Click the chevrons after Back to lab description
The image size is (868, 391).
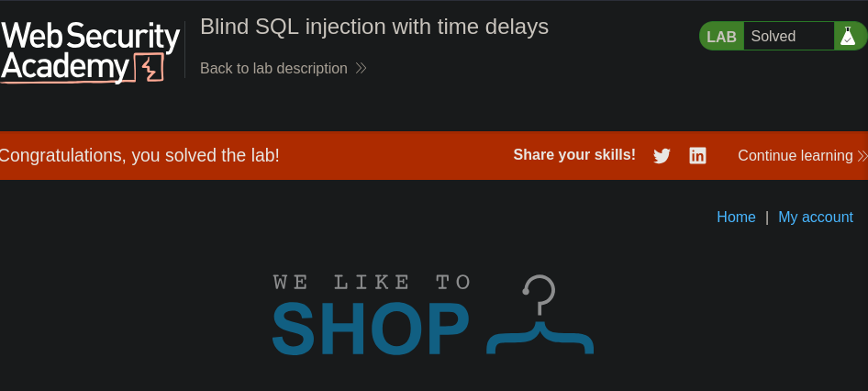click(x=361, y=69)
